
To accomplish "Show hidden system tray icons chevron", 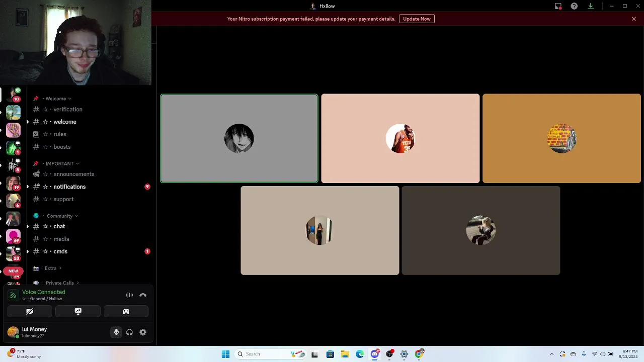I will click(552, 354).
